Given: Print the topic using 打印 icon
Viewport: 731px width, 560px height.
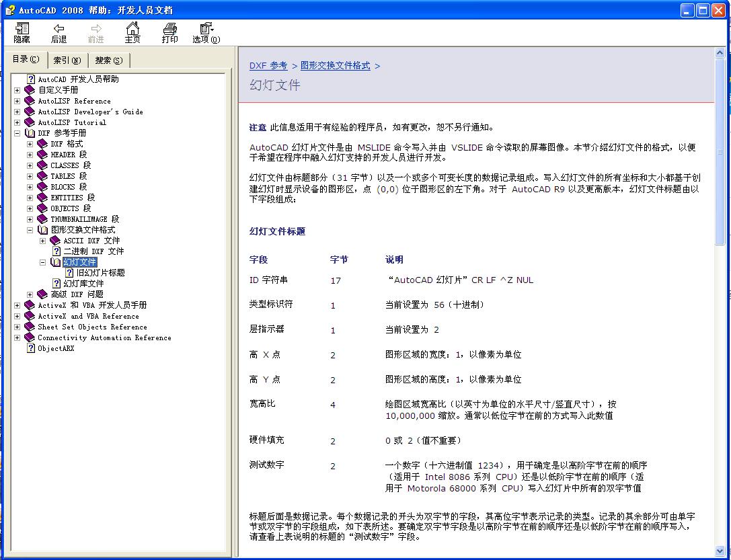Looking at the screenshot, I should pyautogui.click(x=169, y=28).
